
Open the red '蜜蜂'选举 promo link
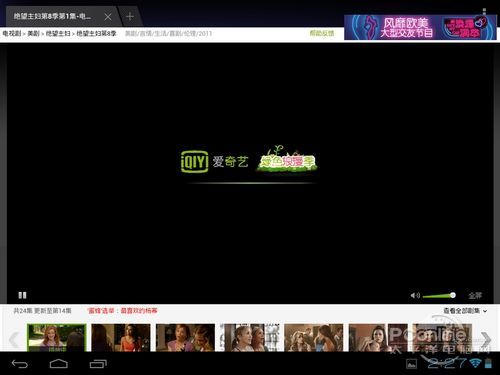coord(122,311)
